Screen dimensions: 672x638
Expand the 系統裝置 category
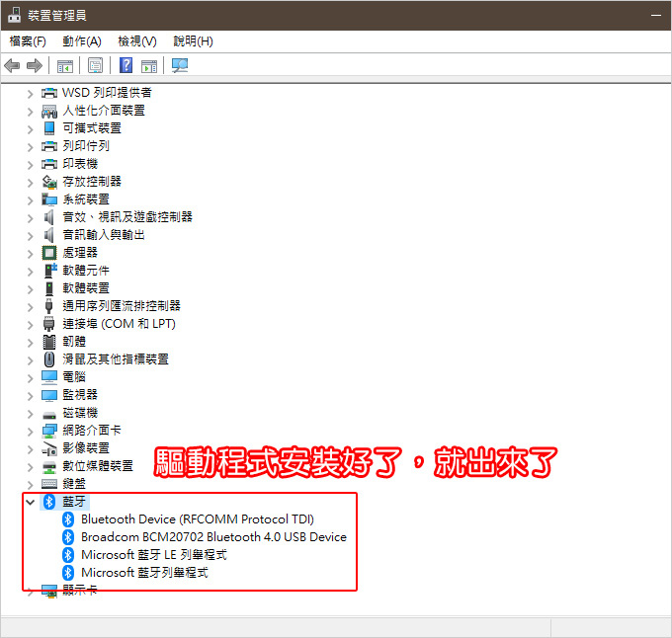click(x=30, y=200)
